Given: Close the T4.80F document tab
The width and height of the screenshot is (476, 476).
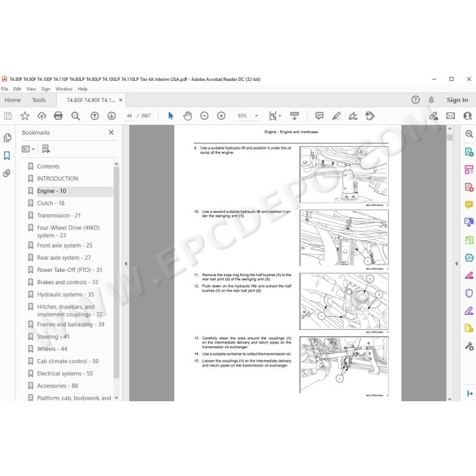Looking at the screenshot, I should 120,100.
